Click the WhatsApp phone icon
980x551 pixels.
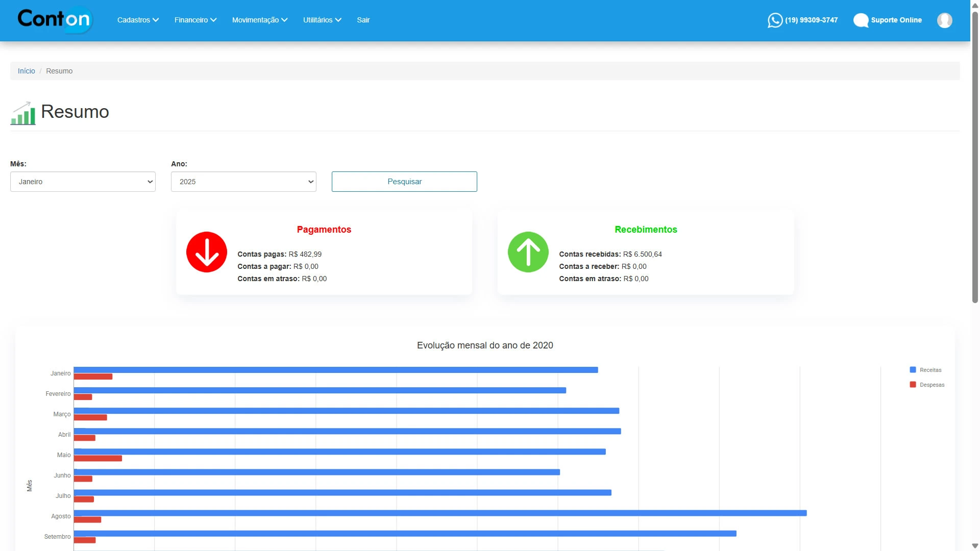pyautogui.click(x=775, y=20)
